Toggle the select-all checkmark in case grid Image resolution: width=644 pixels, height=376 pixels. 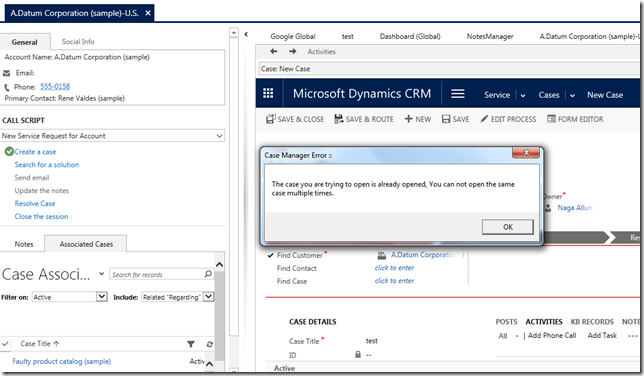[5, 344]
